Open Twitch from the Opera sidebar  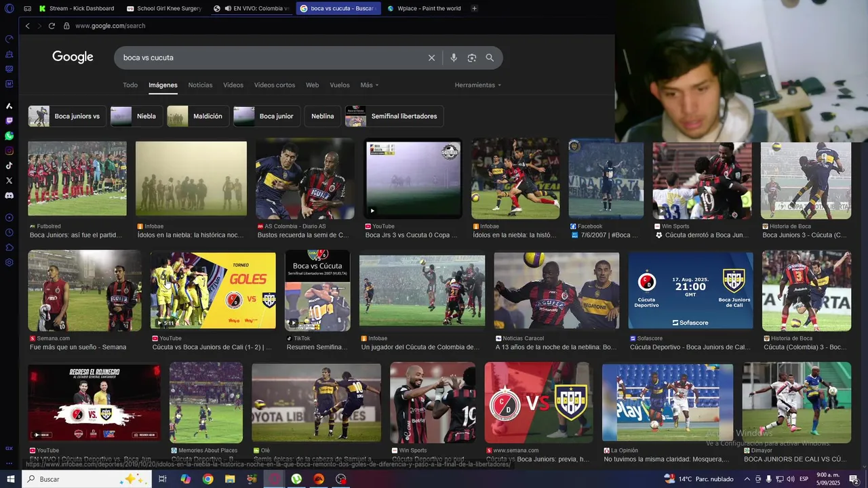click(9, 121)
